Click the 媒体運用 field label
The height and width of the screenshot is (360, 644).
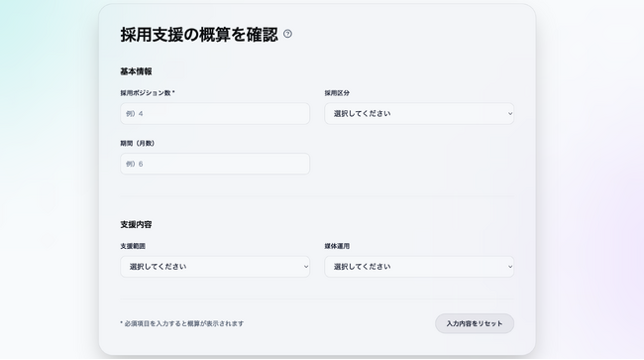337,246
